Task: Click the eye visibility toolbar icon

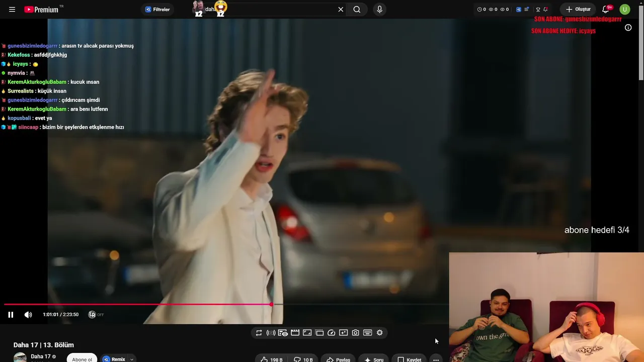Action: (283, 333)
